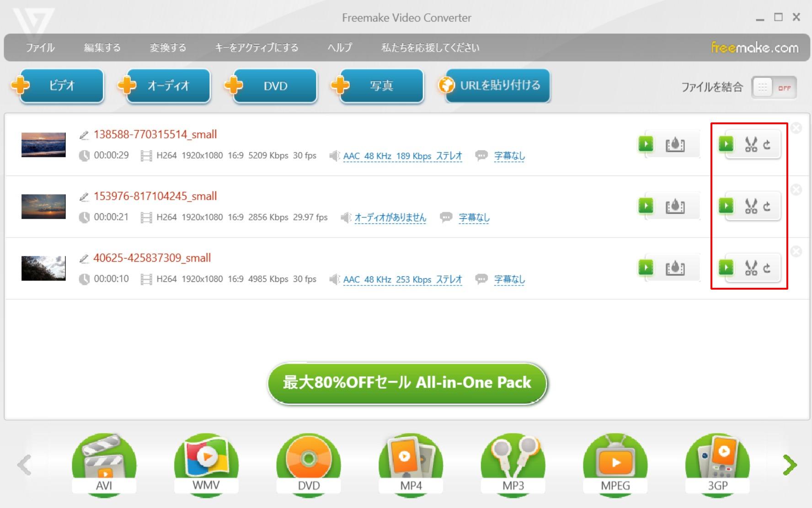812x508 pixels.
Task: Open the 最大80%OFFセール All-in-One Pack offer
Action: click(x=407, y=383)
